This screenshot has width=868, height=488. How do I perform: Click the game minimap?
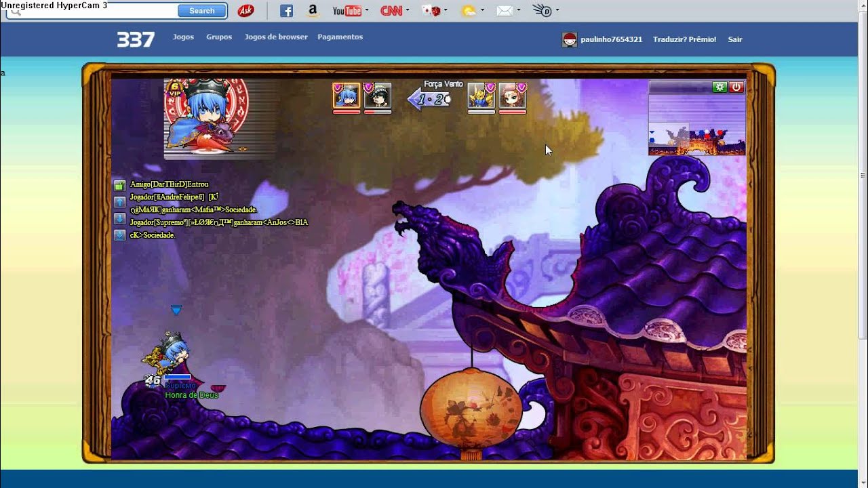click(697, 125)
